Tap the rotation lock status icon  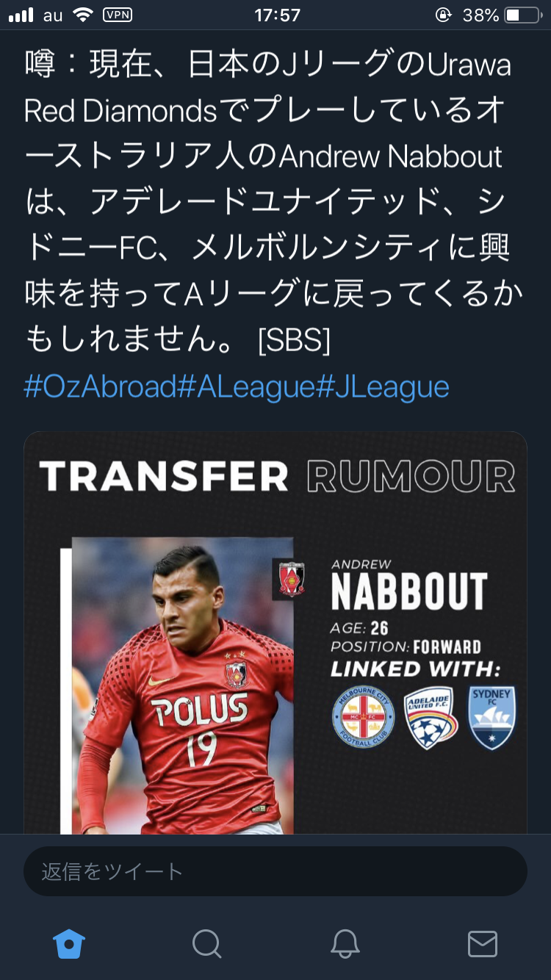tap(443, 15)
